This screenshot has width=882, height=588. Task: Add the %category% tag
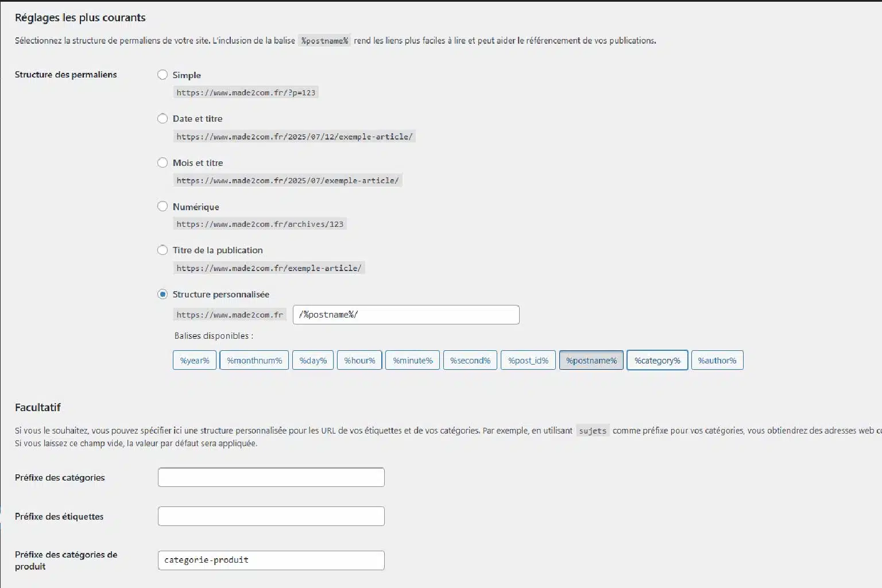point(657,360)
